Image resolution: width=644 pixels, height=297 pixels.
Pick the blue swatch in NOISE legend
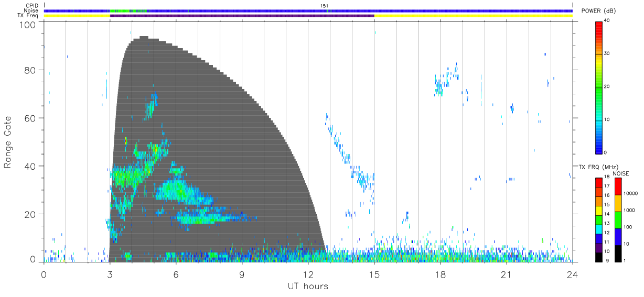click(x=618, y=237)
